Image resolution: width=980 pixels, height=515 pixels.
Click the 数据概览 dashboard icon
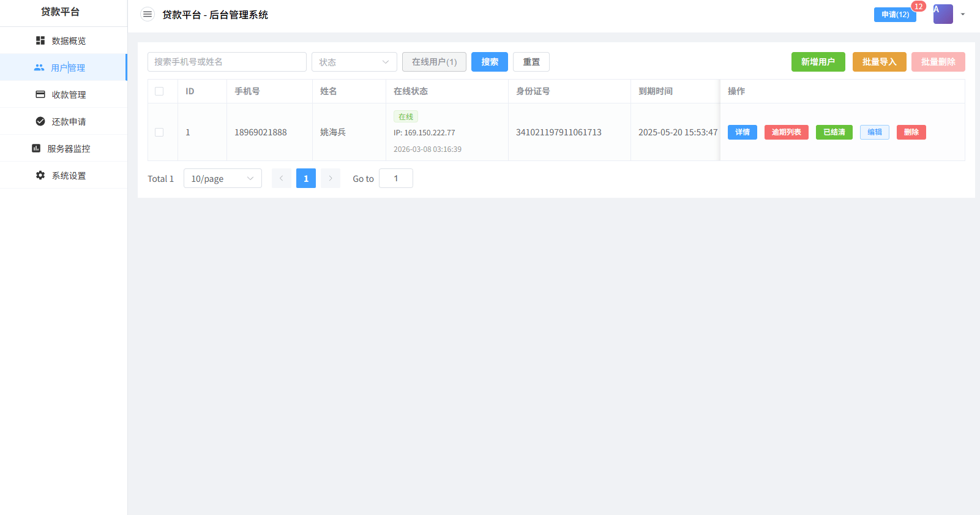pyautogui.click(x=40, y=40)
